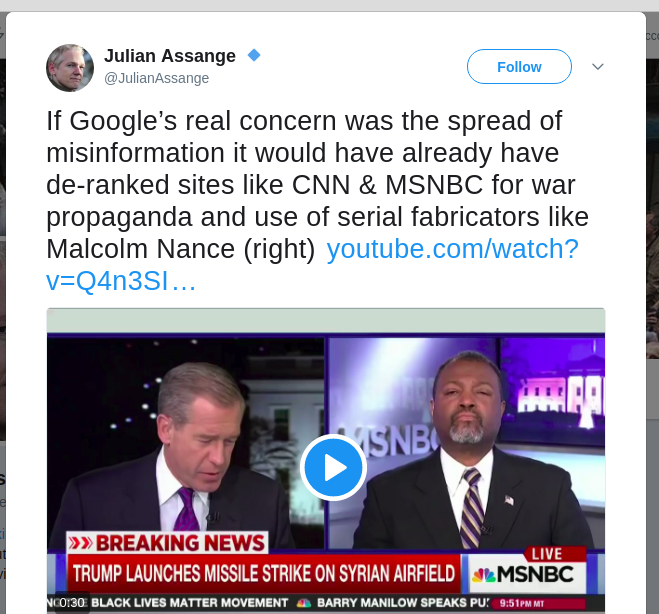Image resolution: width=659 pixels, height=614 pixels.
Task: Click Julian Assange's profile avatar
Action: click(70, 68)
